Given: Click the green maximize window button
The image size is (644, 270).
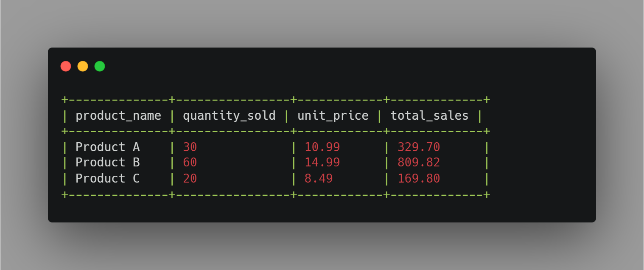Looking at the screenshot, I should coord(100,66).
